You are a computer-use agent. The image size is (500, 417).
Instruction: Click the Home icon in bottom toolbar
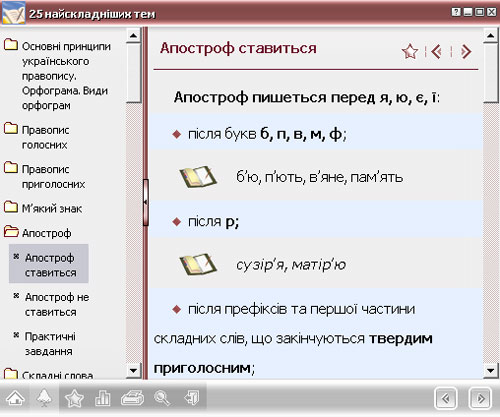pyautogui.click(x=15, y=398)
